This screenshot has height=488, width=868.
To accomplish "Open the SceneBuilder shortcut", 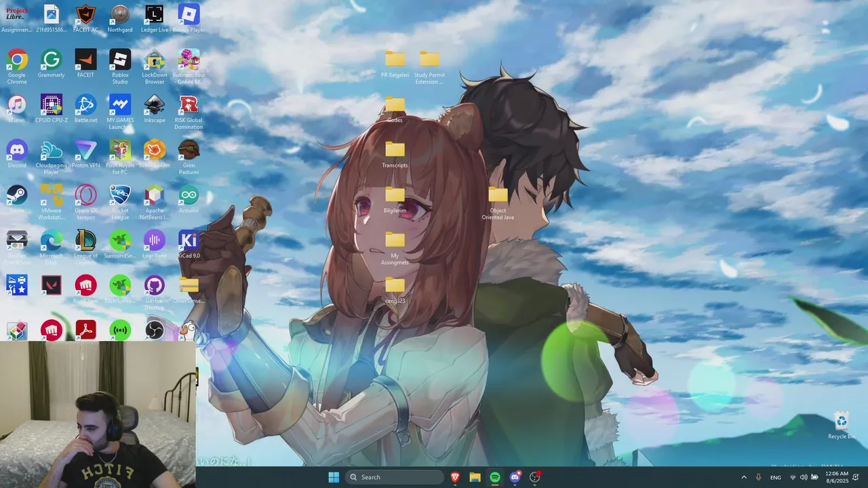I will tap(155, 155).
